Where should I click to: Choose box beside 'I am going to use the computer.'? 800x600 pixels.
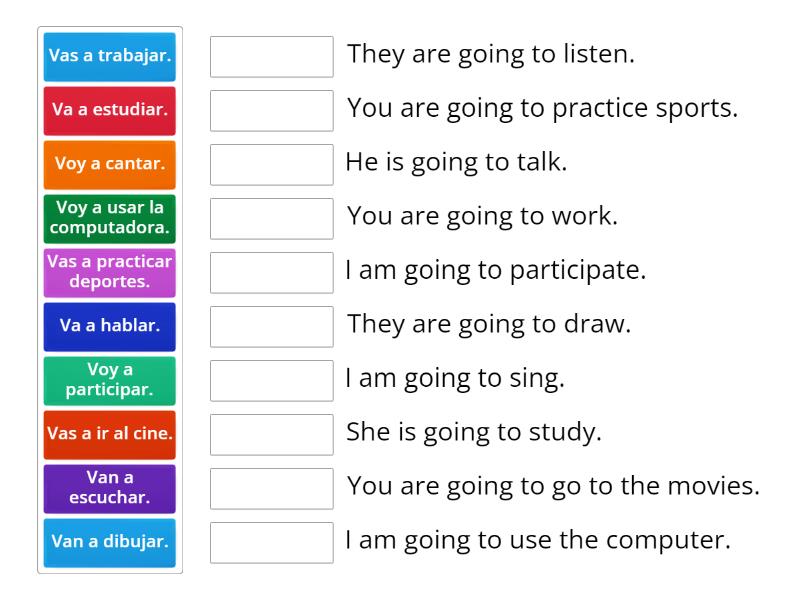[272, 543]
